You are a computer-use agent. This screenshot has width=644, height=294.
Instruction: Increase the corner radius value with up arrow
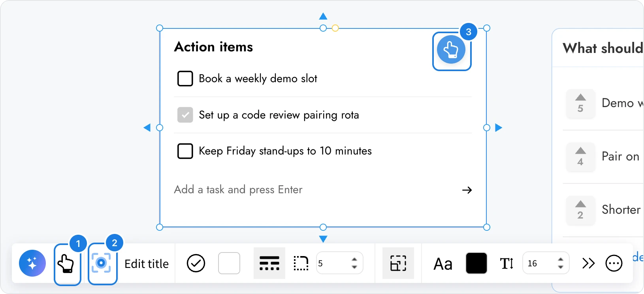point(354,259)
